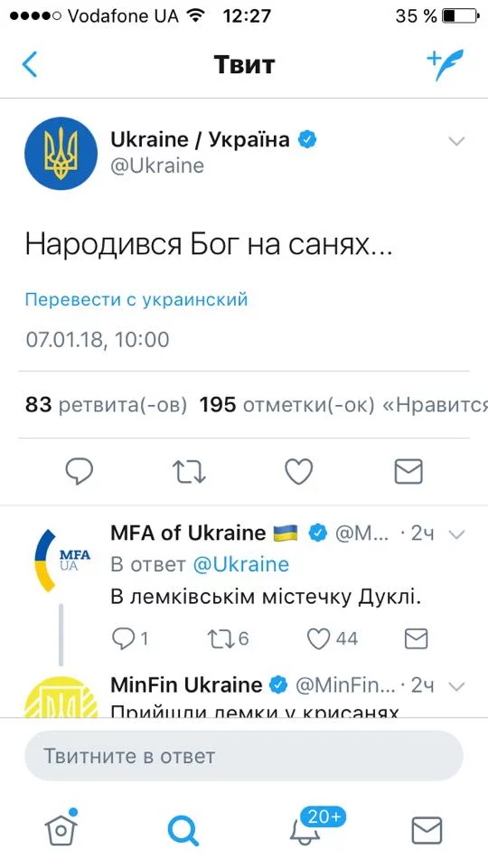This screenshot has height=868, width=488.
Task: Open the @Ukraine mention link in the reply
Action: tap(240, 564)
